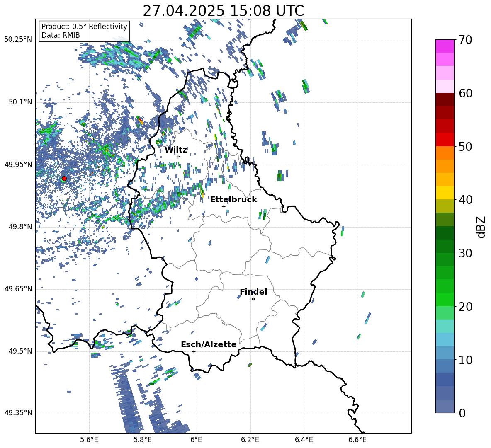The height and width of the screenshot is (448, 491).
Task: Click the 10 value on colorbar
Action: 465,360
